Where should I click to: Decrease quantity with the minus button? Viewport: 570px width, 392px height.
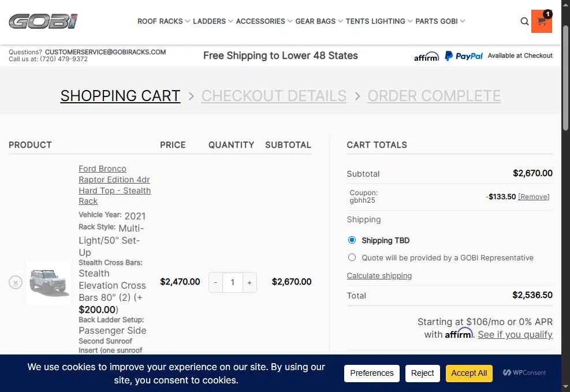coord(215,282)
